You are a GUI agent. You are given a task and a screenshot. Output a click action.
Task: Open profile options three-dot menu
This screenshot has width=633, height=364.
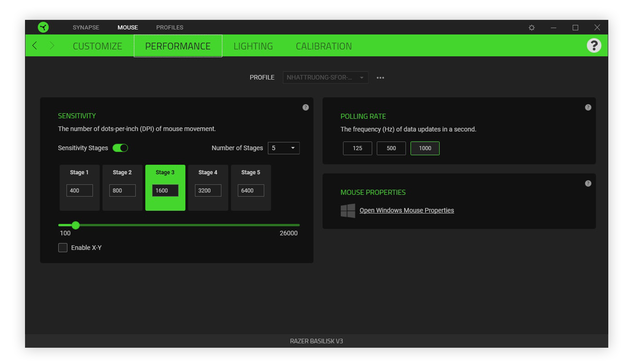tap(380, 78)
